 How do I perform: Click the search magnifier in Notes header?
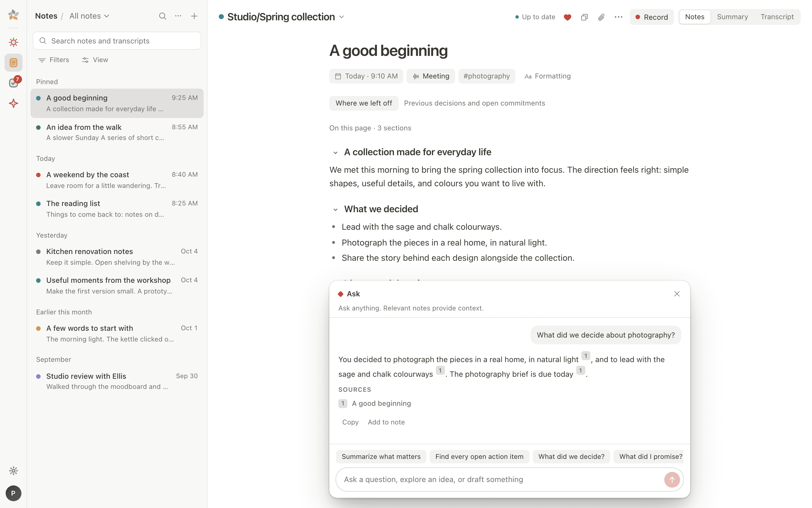click(x=162, y=16)
